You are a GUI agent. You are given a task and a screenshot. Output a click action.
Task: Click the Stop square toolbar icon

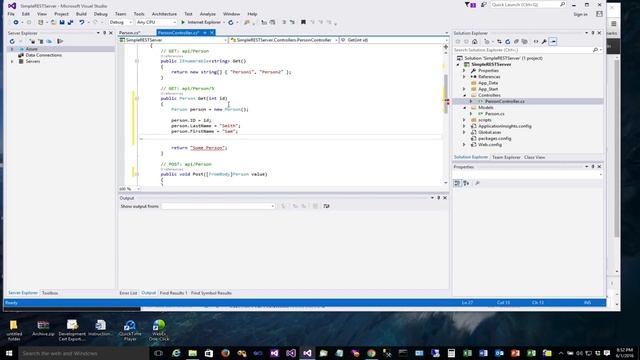pyautogui.click(x=303, y=22)
